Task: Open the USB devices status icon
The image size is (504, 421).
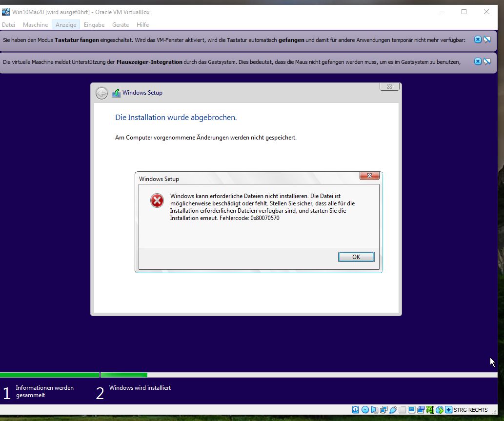Action: coord(393,409)
